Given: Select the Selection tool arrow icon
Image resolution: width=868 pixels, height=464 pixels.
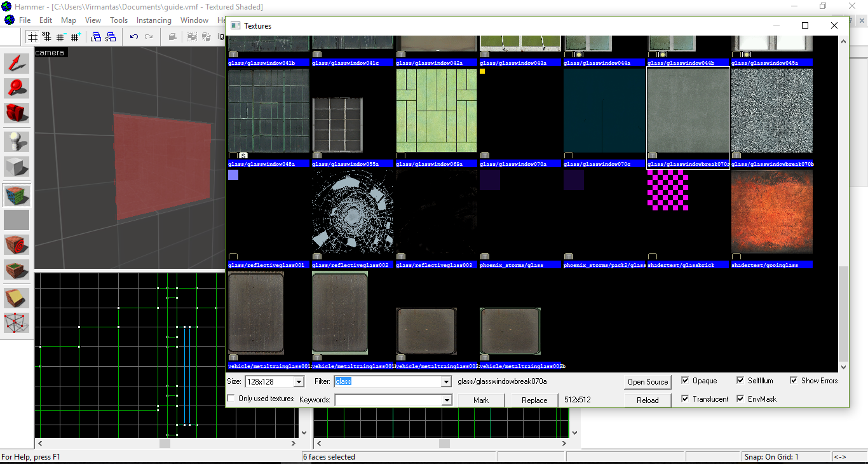Looking at the screenshot, I should point(17,63).
